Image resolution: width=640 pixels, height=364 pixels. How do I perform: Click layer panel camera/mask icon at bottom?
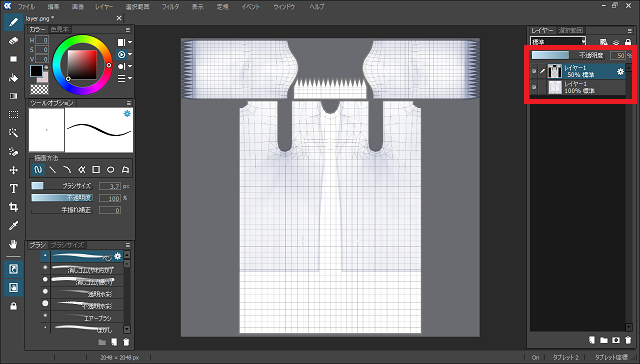click(616, 340)
